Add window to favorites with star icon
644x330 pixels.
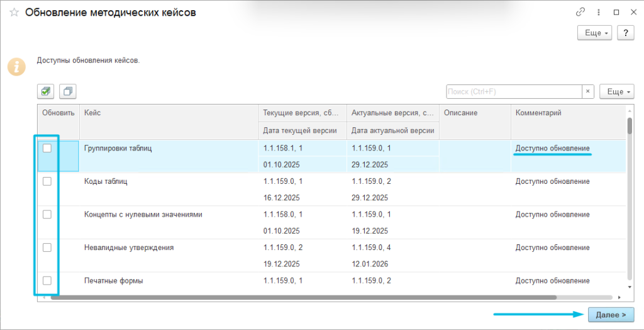point(14,13)
